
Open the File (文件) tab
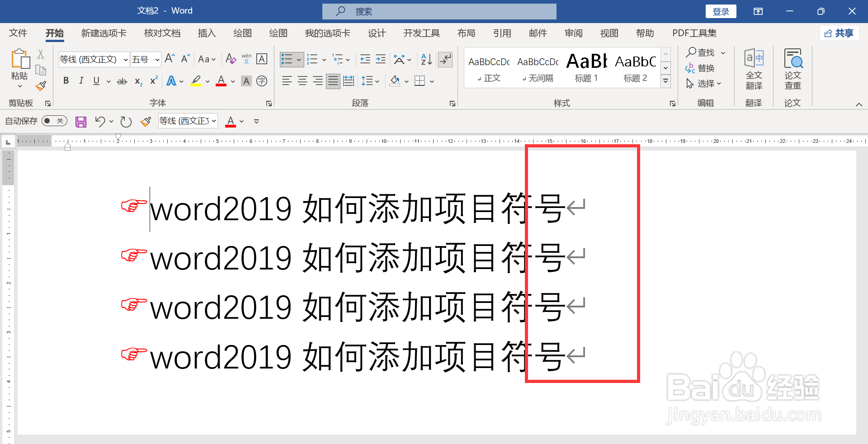[18, 33]
